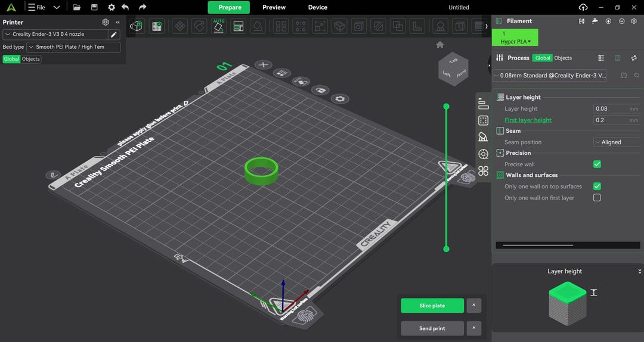Add a filament with plus icon
The width and height of the screenshot is (644, 342).
coord(608,21)
